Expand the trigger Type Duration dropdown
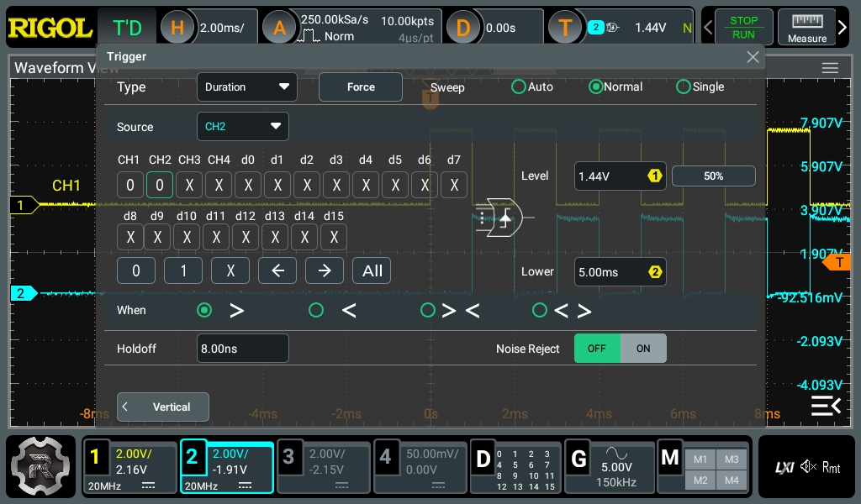This screenshot has width=861, height=504. [x=246, y=87]
